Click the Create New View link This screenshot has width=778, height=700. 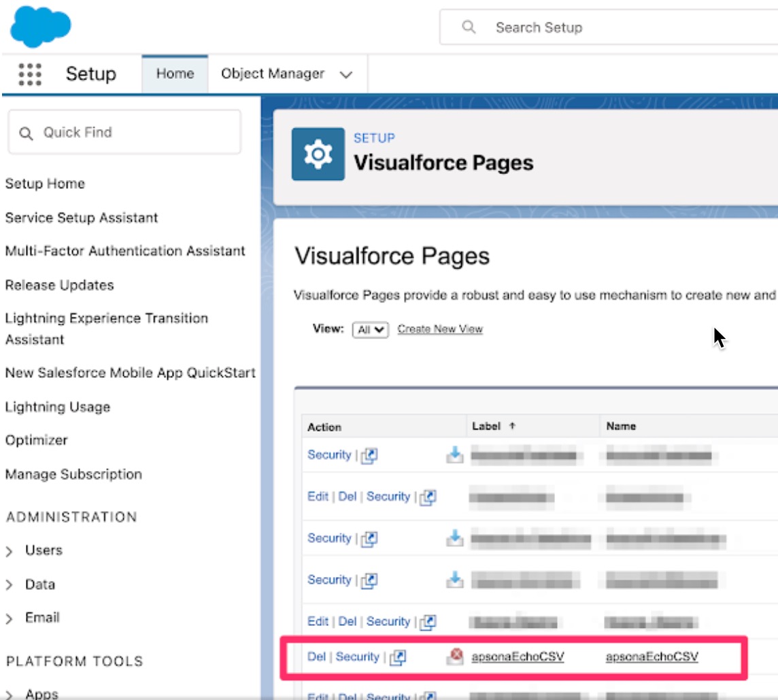[440, 329]
